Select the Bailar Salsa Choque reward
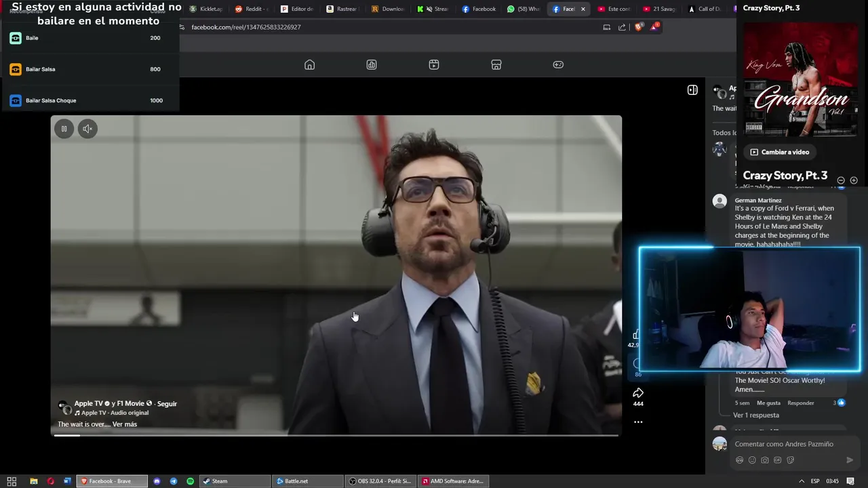The height and width of the screenshot is (488, 868). (x=90, y=100)
